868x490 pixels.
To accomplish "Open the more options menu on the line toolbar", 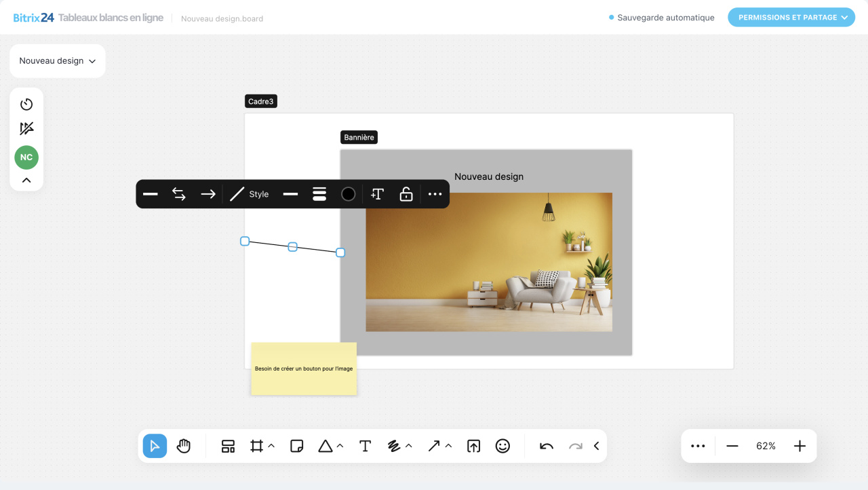I will click(434, 194).
